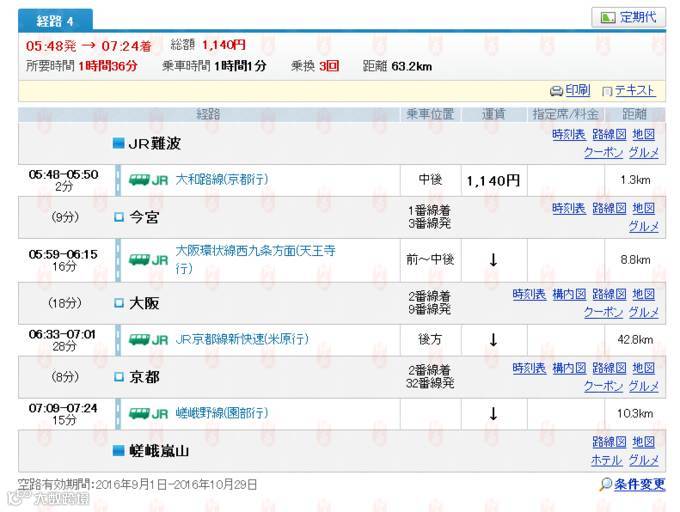
Task: Select the JR難波 station name
Action: [x=154, y=143]
